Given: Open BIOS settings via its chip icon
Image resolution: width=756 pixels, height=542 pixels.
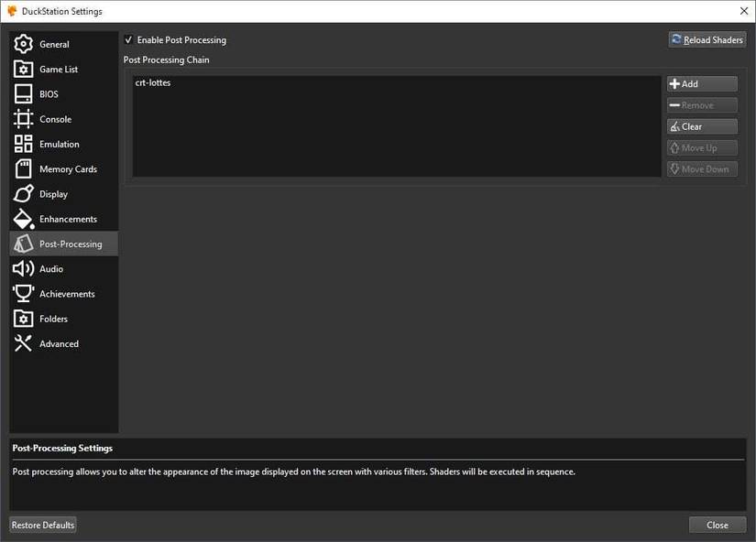Looking at the screenshot, I should tap(26, 93).
